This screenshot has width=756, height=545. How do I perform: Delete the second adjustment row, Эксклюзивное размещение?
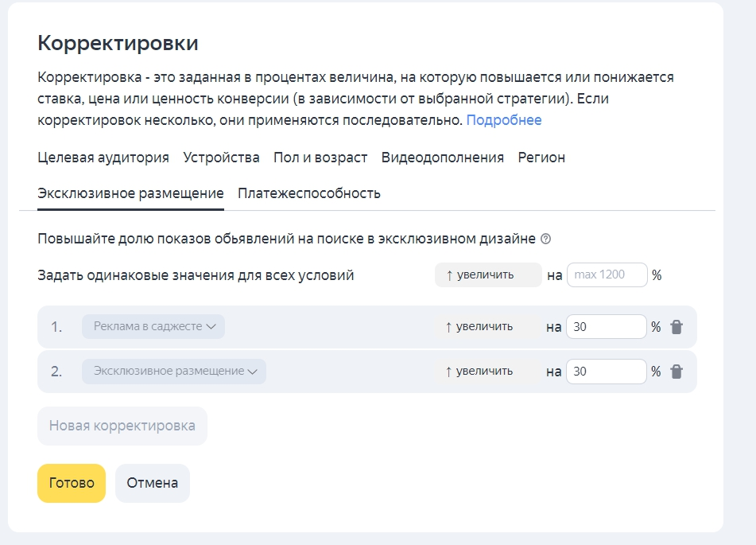pos(677,372)
